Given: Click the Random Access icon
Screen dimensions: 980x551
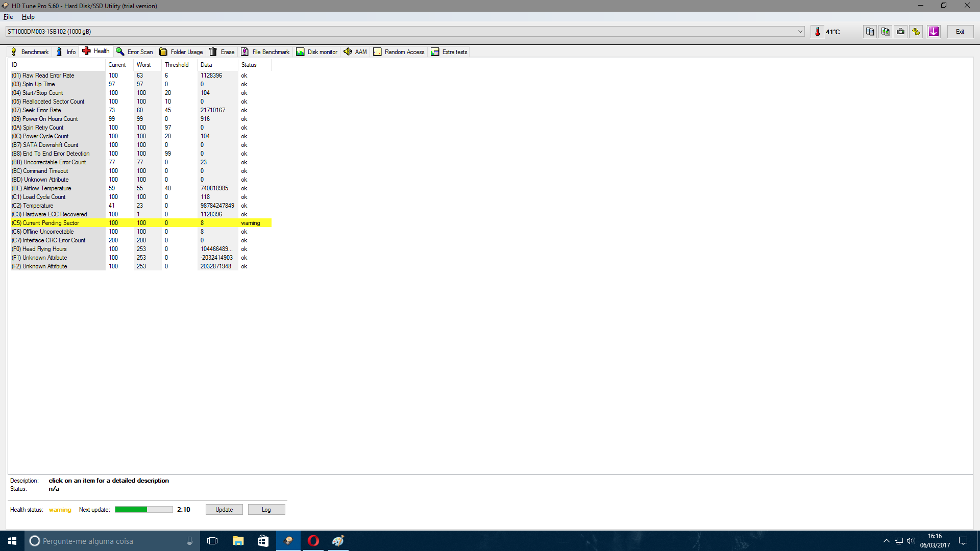Looking at the screenshot, I should 377,52.
